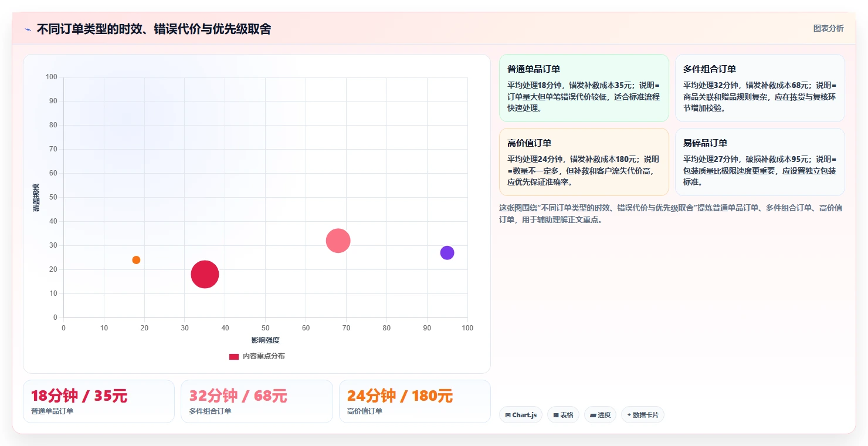
Task: Toggle the 内容重点分布 legend item
Action: pos(257,356)
